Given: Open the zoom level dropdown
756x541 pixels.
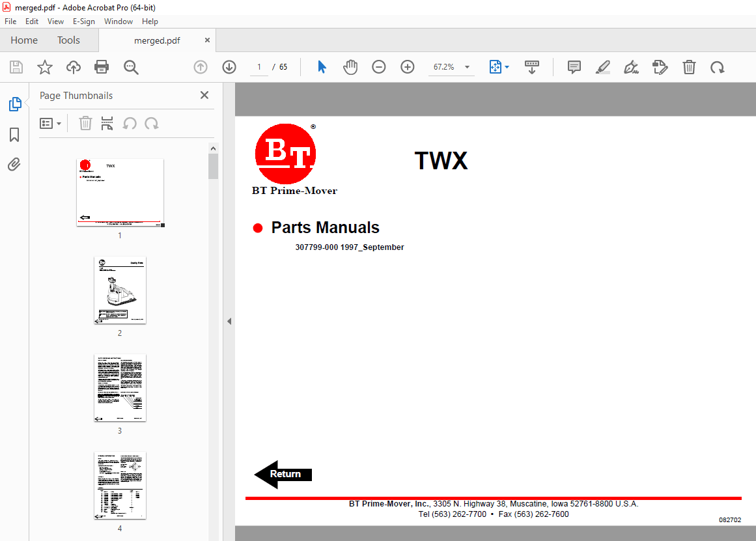Looking at the screenshot, I should pyautogui.click(x=467, y=67).
